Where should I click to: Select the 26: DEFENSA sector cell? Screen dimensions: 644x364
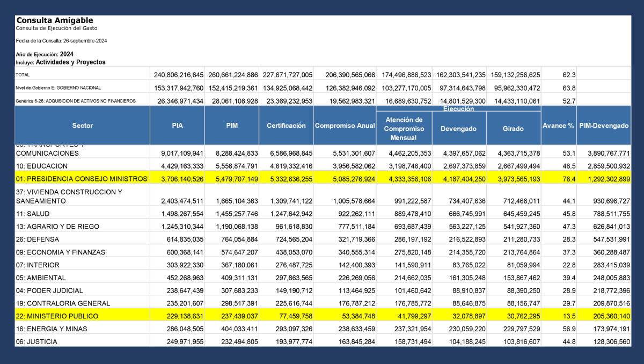click(x=37, y=239)
